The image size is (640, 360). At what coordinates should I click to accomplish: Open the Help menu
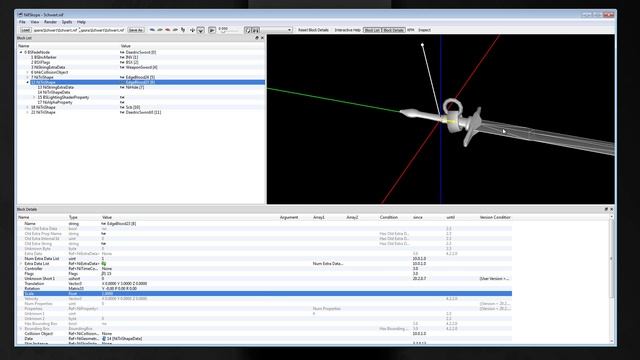pos(81,22)
